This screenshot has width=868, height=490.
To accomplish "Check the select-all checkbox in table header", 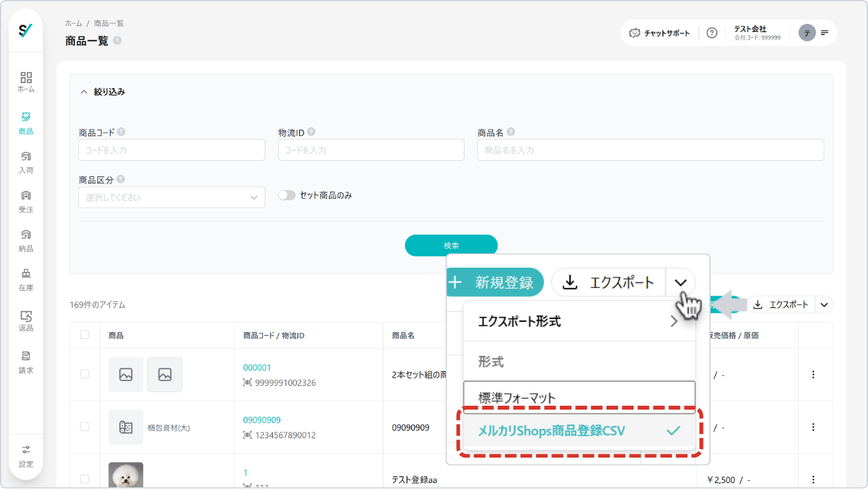I will (x=85, y=335).
